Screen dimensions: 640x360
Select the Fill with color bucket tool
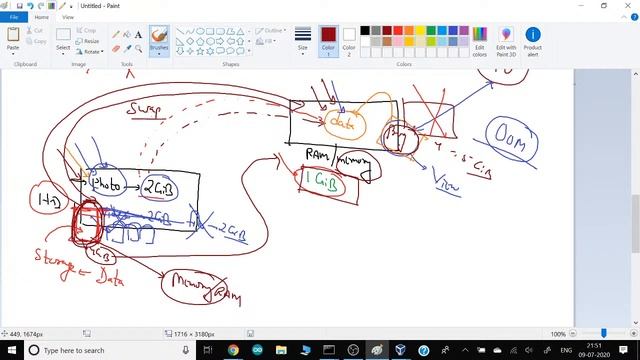click(127, 35)
